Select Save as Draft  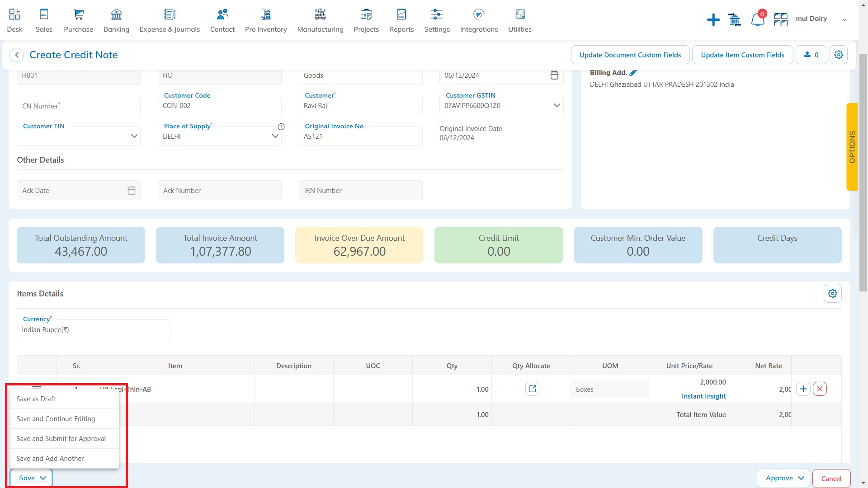point(65,399)
